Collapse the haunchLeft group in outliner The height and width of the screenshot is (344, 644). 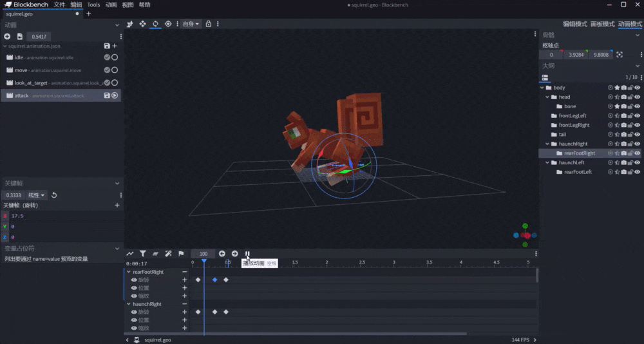click(x=547, y=163)
